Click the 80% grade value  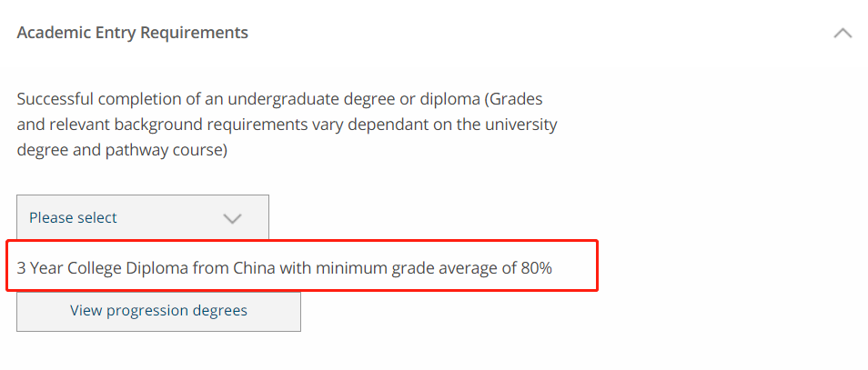click(536, 268)
